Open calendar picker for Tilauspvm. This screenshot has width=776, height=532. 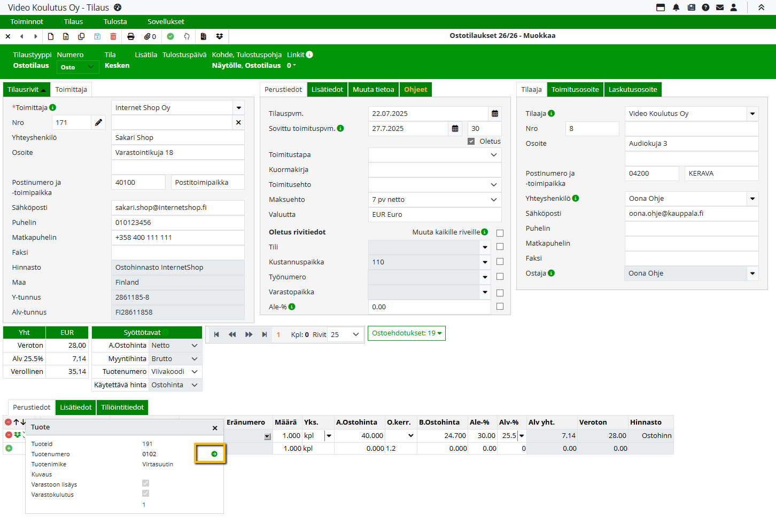point(495,114)
